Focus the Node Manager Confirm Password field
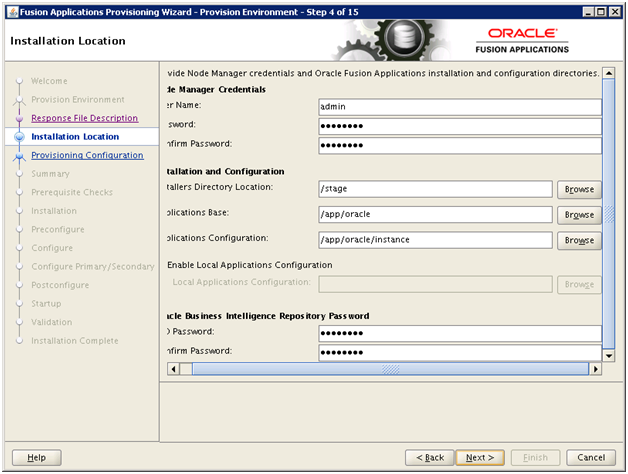The height and width of the screenshot is (474, 628). click(x=460, y=145)
